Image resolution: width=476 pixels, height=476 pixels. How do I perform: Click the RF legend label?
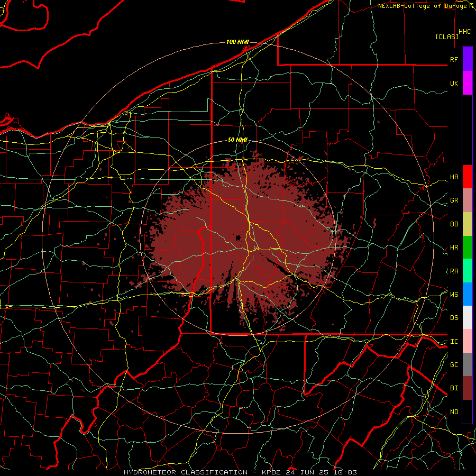[x=454, y=59]
